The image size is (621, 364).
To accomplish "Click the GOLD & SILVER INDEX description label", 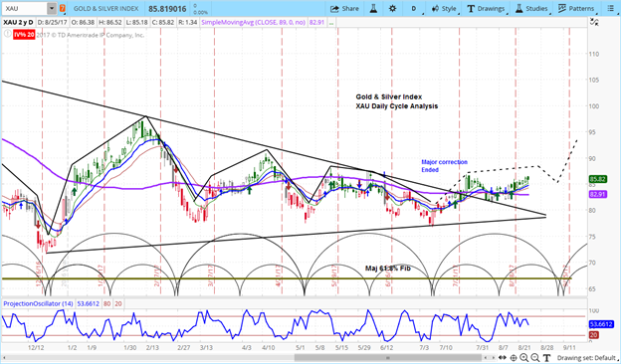I will [106, 8].
